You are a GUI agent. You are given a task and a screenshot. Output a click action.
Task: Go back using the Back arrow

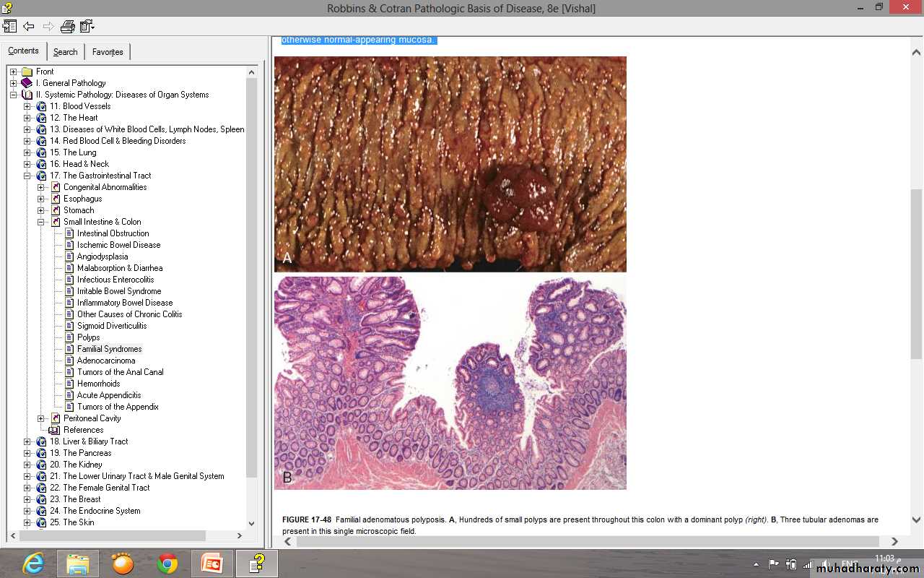tap(29, 27)
